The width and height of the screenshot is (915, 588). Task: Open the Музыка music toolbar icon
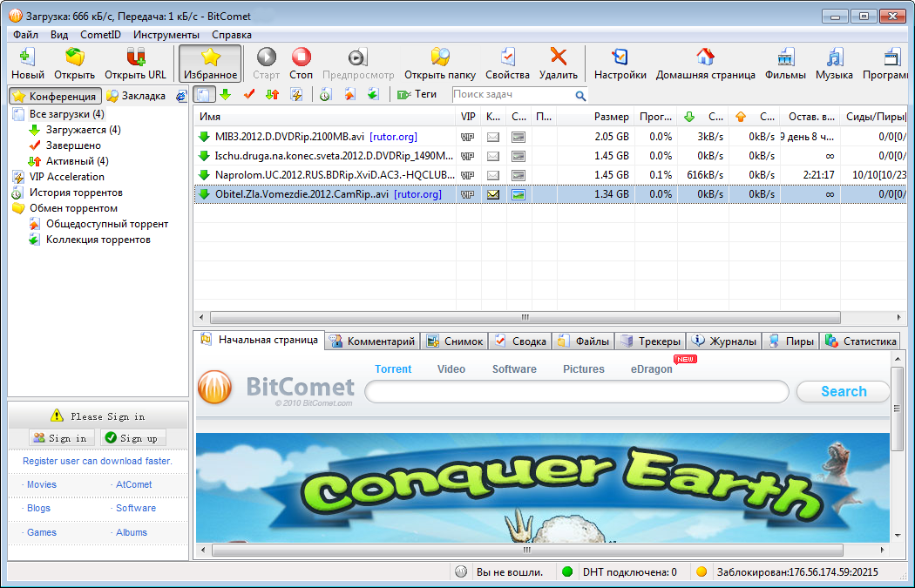834,57
